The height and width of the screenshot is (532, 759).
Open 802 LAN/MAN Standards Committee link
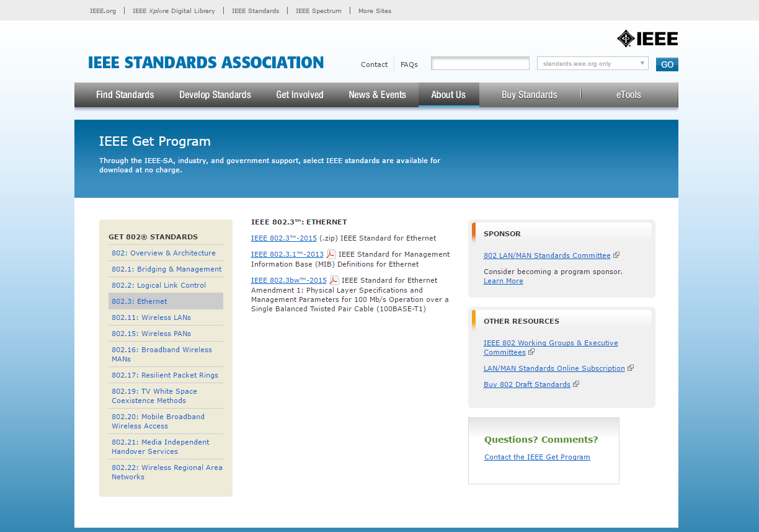547,255
